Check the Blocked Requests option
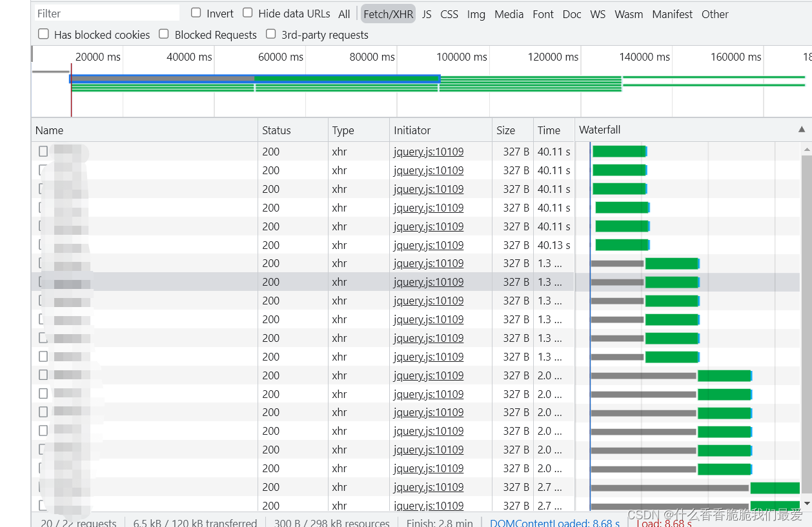The image size is (812, 527). (x=164, y=34)
